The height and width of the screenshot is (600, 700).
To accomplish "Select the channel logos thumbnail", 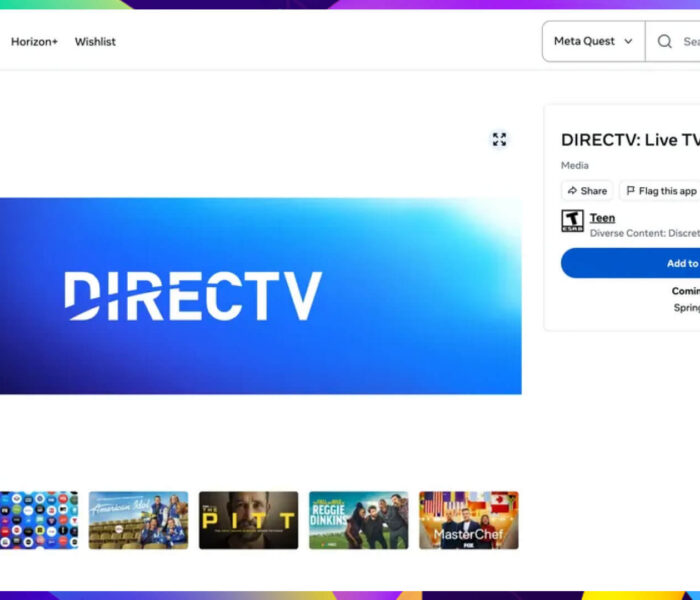I will point(39,520).
